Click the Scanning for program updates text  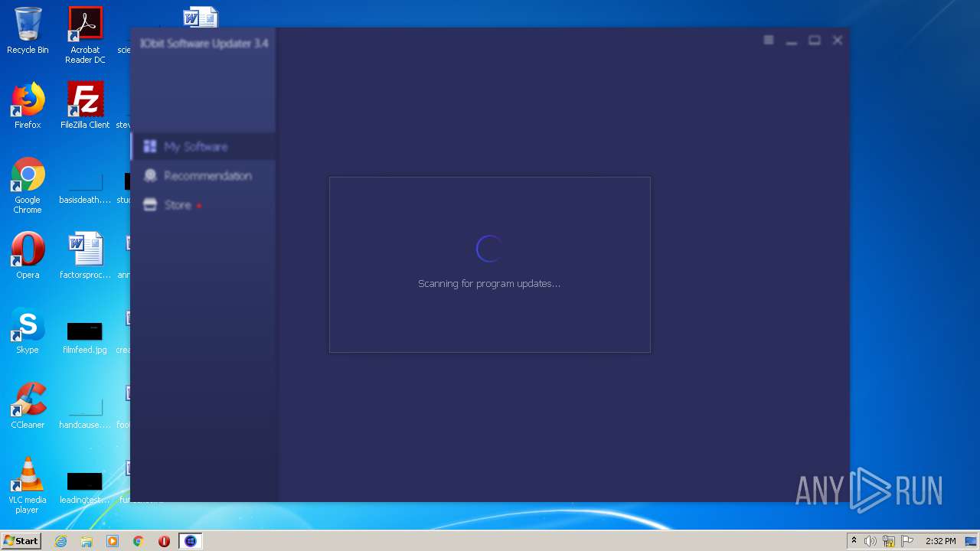[x=489, y=283]
